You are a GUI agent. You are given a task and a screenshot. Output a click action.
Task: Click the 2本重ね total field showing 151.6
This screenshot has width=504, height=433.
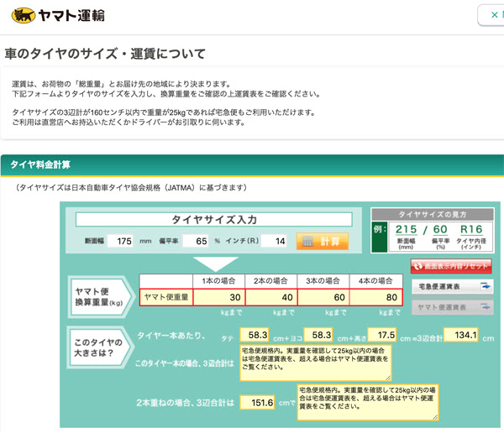pos(257,403)
